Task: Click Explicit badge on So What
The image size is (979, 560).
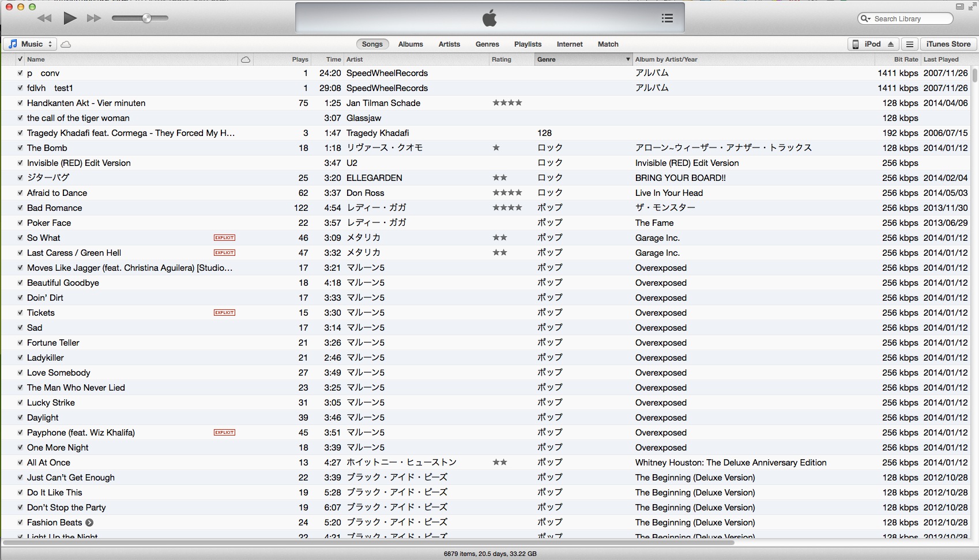Action: [x=224, y=238]
